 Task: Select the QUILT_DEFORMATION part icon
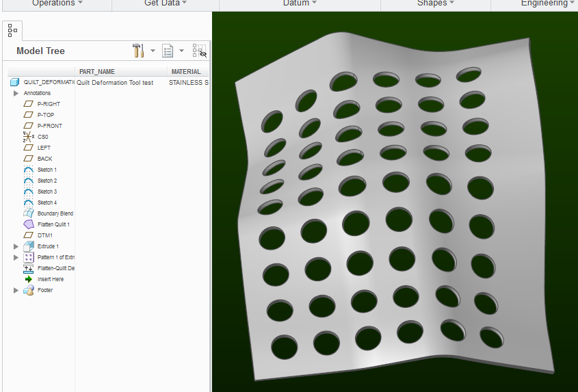point(14,82)
